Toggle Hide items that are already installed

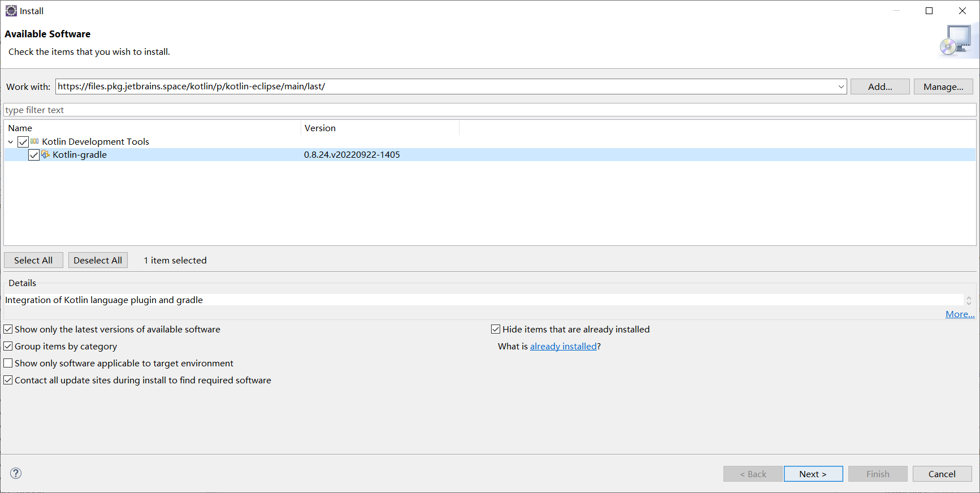pyautogui.click(x=496, y=329)
